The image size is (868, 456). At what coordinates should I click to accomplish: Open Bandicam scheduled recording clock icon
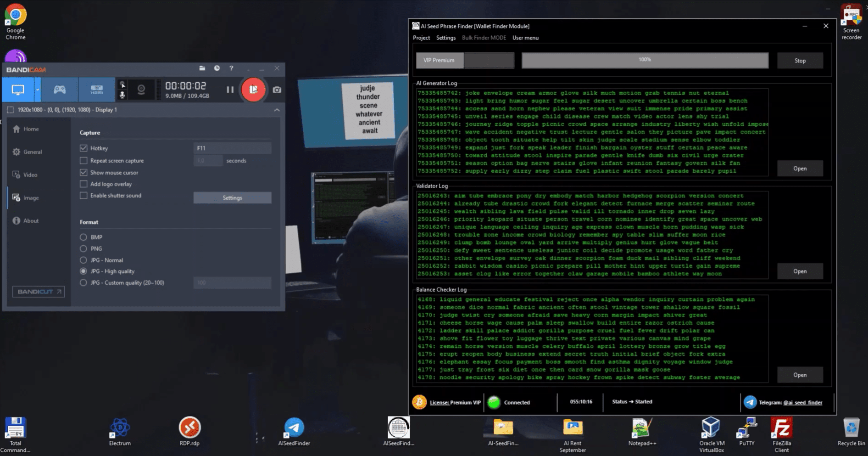[x=217, y=68]
